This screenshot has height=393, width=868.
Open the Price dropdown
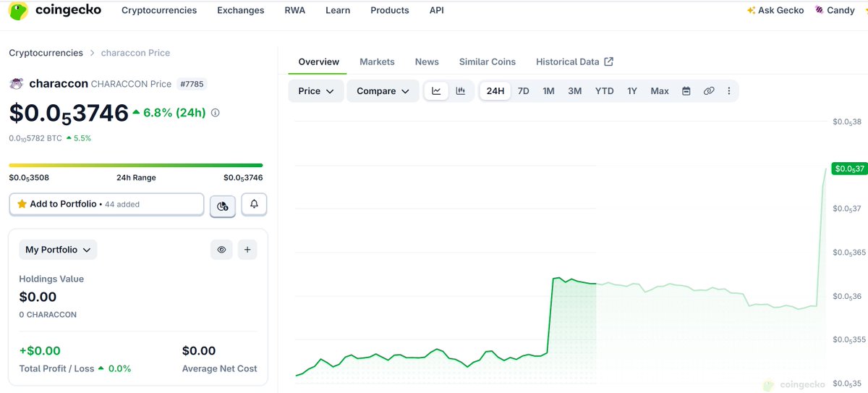coord(316,91)
